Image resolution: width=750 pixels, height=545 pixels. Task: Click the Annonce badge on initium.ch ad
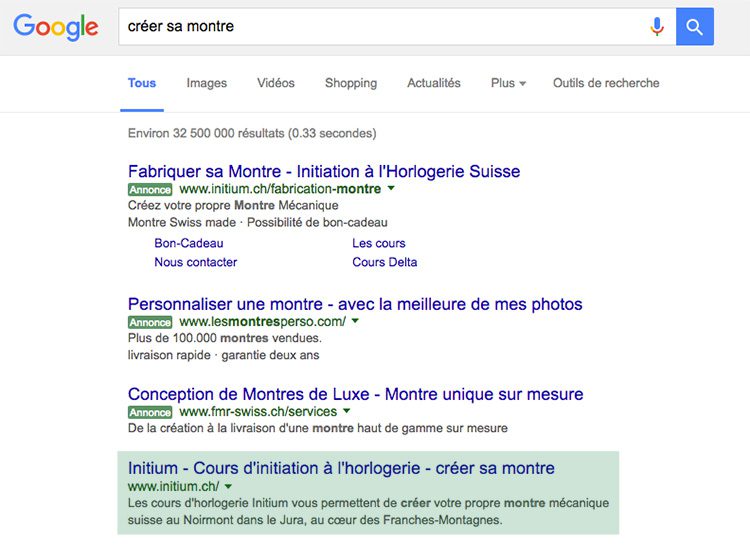pos(150,189)
